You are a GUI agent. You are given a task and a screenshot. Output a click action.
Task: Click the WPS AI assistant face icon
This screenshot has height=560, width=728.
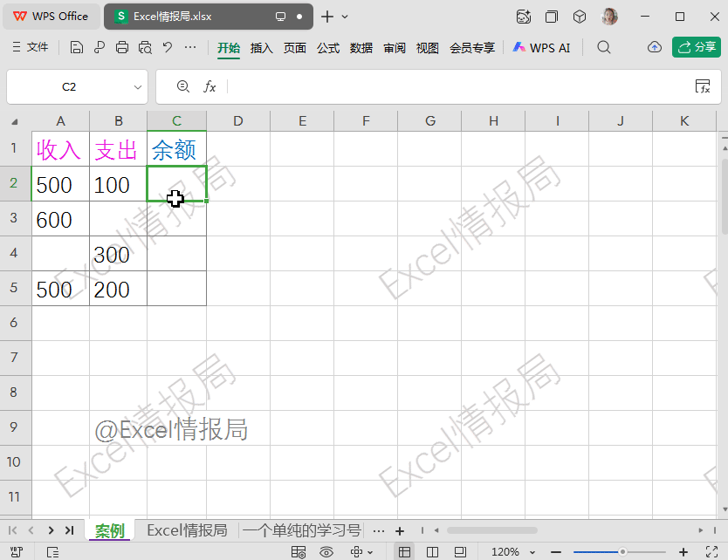(x=523, y=17)
